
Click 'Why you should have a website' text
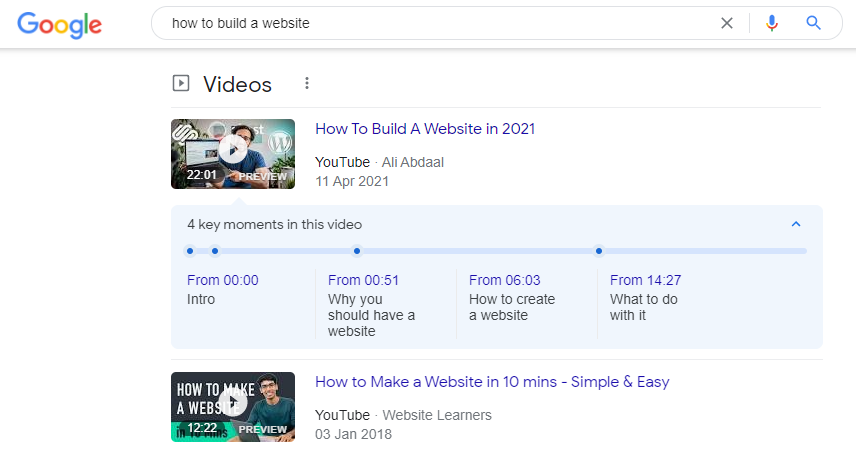371,315
